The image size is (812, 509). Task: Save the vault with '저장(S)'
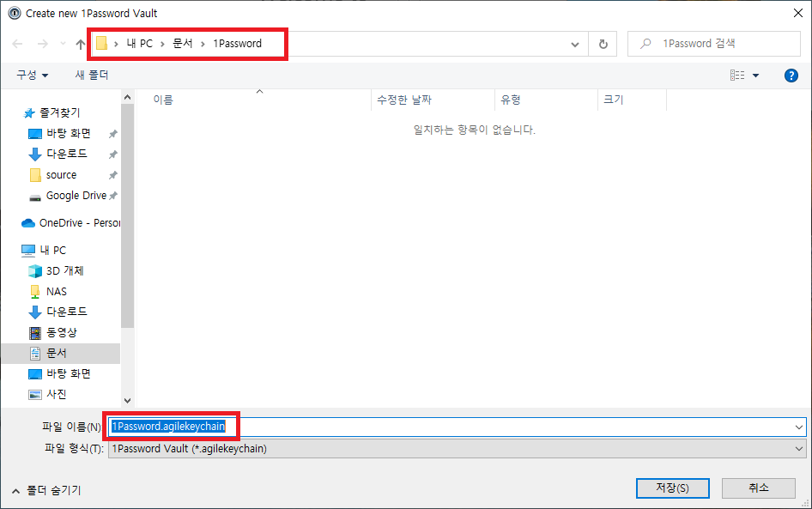click(672, 488)
